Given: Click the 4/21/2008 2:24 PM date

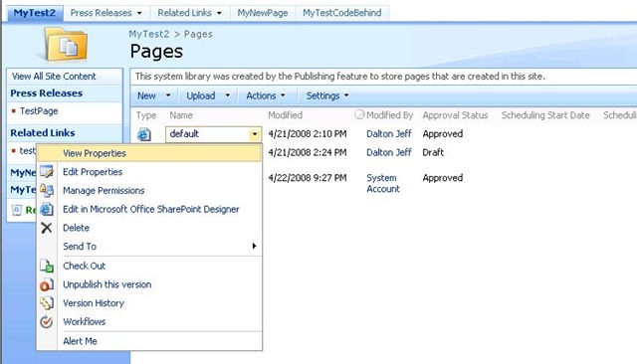Looking at the screenshot, I should click(308, 152).
